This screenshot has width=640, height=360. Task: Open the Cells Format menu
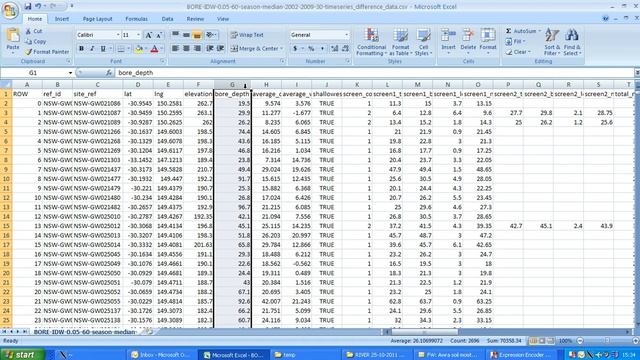click(488, 42)
